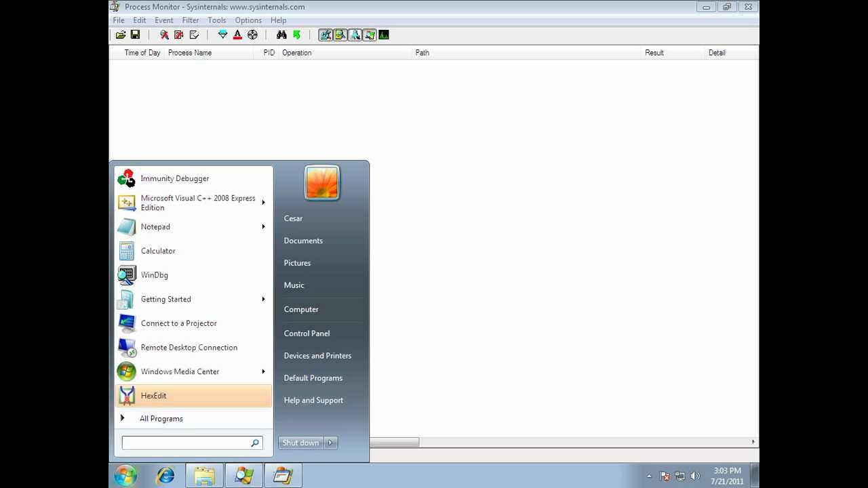Expand the Notepad jump list arrow
Screen dimensions: 868x488
(x=263, y=227)
